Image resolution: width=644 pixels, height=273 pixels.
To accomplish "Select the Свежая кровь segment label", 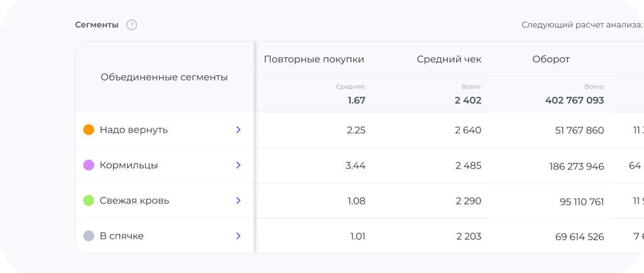I will point(135,201).
